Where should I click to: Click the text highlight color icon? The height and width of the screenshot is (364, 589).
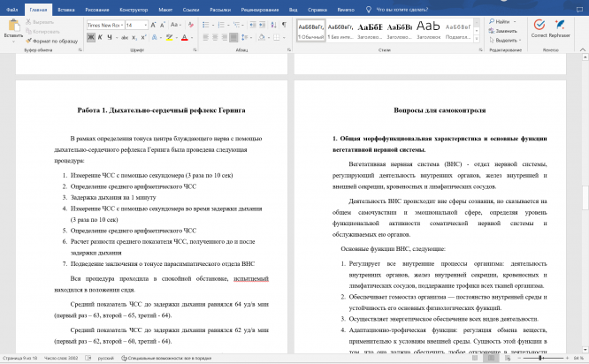coord(167,39)
